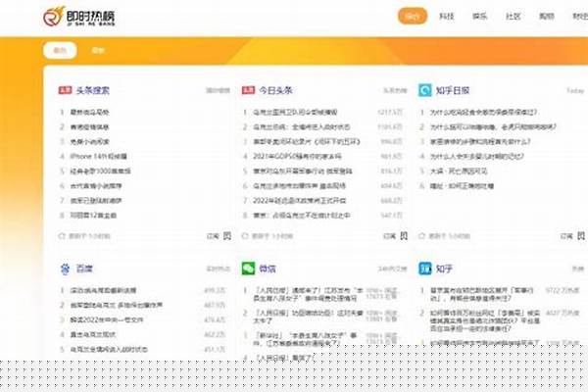
Task: Open the 头条搜索 section title
Action: (x=93, y=90)
